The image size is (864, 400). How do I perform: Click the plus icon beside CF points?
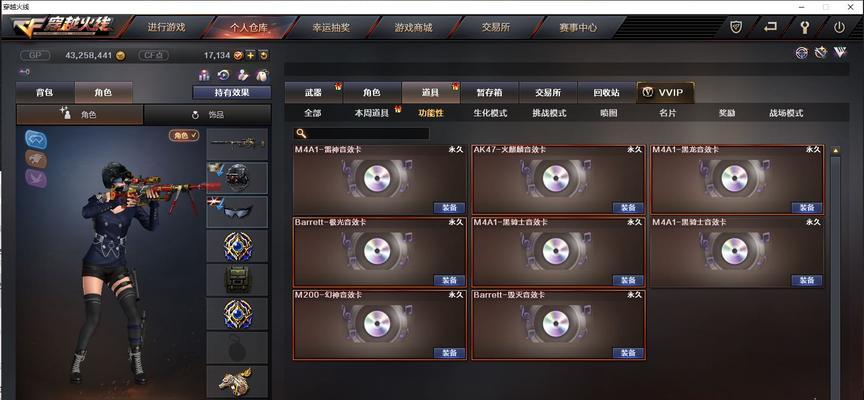(x=250, y=55)
